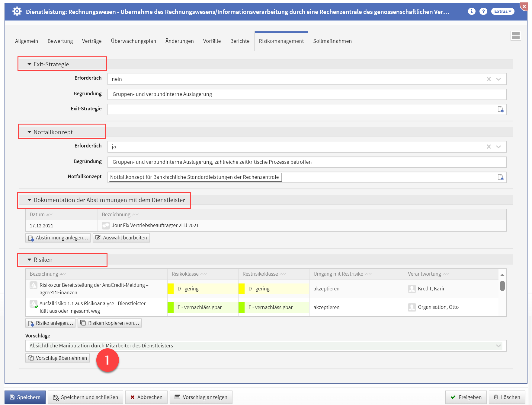Open the Überwachungsplan tab

tap(133, 41)
